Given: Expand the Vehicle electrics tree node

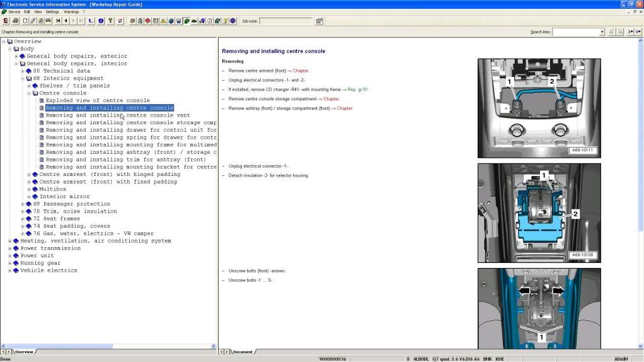Looking at the screenshot, I should [10, 271].
